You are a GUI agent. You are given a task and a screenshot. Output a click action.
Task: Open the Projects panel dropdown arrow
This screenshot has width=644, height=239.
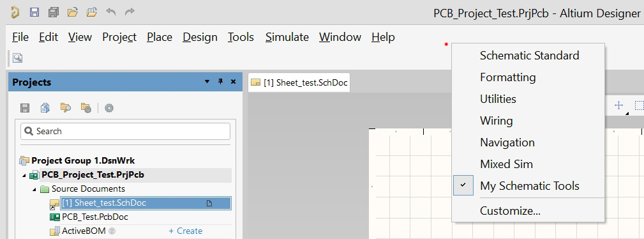tap(207, 81)
